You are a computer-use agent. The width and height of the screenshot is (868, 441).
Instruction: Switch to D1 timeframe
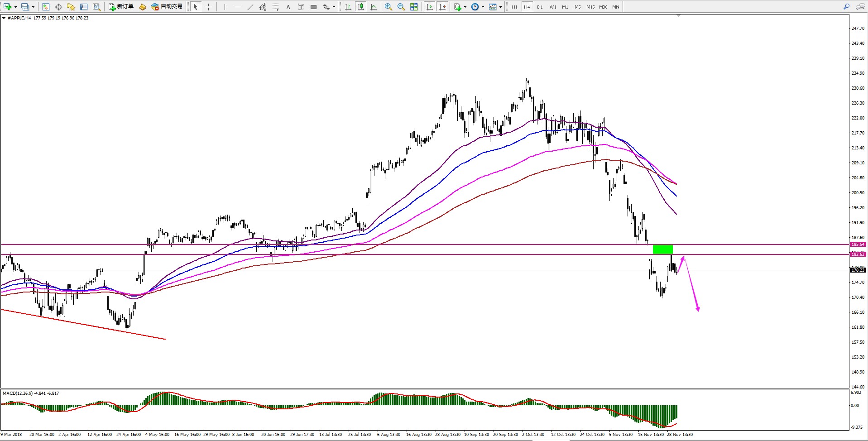coord(540,7)
